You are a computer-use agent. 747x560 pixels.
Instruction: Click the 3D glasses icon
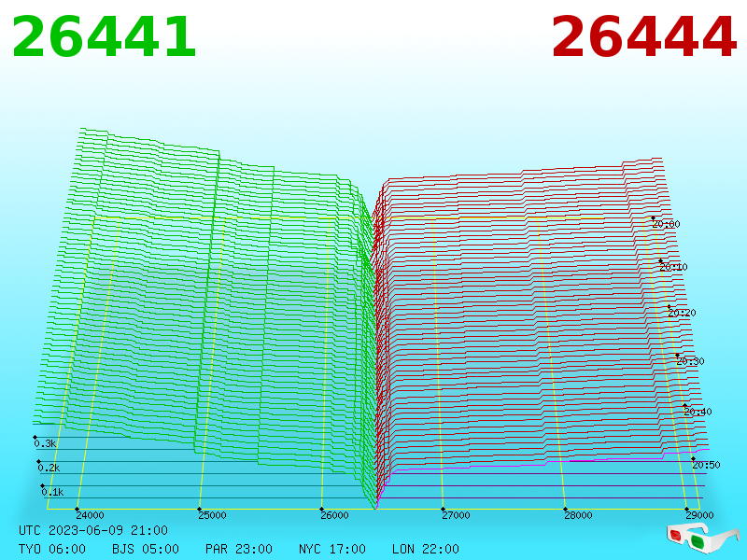click(702, 538)
